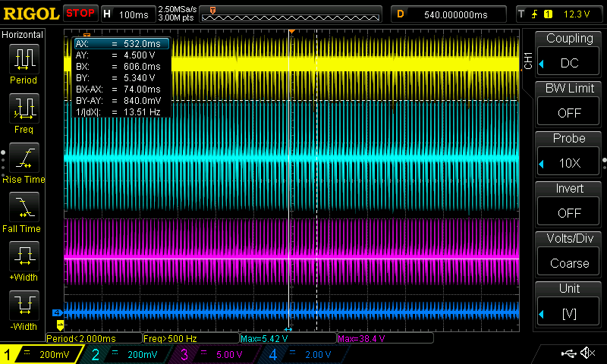Viewport: 607px width, 364px height.
Task: Choose the Rise Time measurement icon
Action: pos(23,158)
